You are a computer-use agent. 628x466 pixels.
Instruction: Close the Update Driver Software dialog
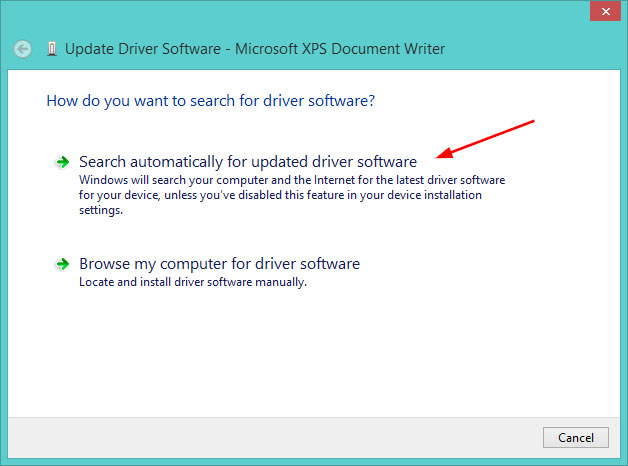(605, 11)
